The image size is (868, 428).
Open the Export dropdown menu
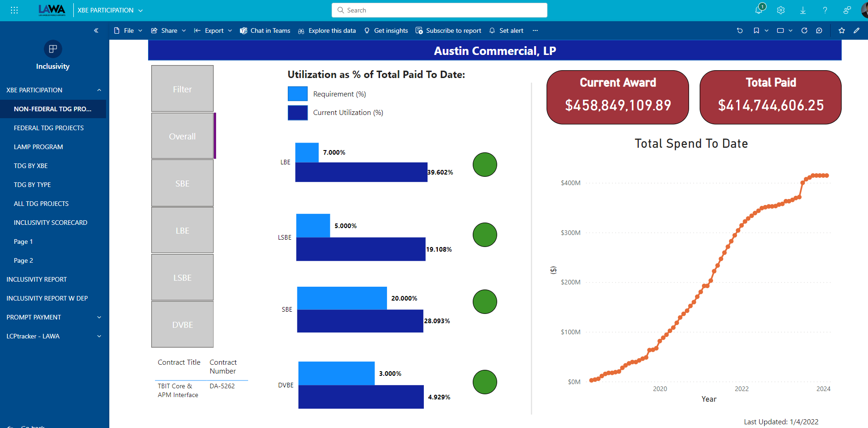(213, 30)
